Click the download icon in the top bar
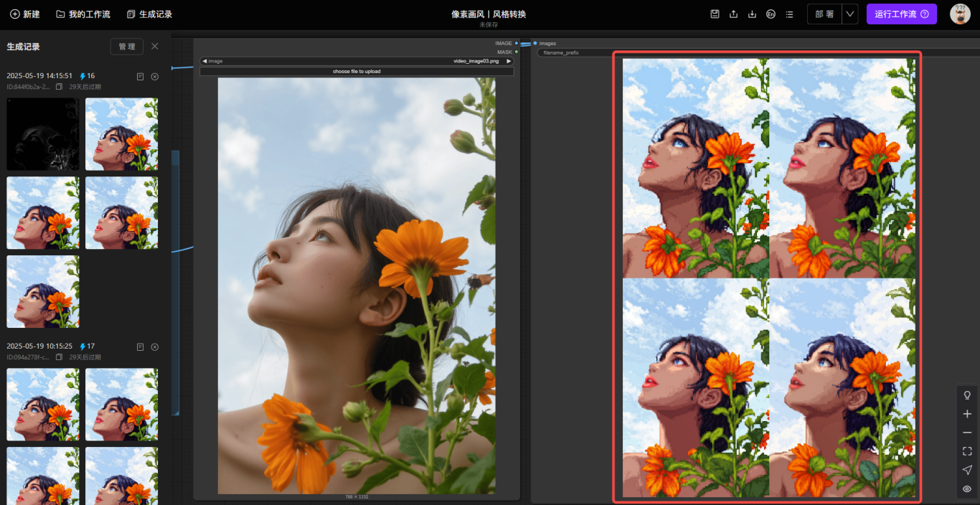Viewport: 980px width, 505px height. [752, 14]
